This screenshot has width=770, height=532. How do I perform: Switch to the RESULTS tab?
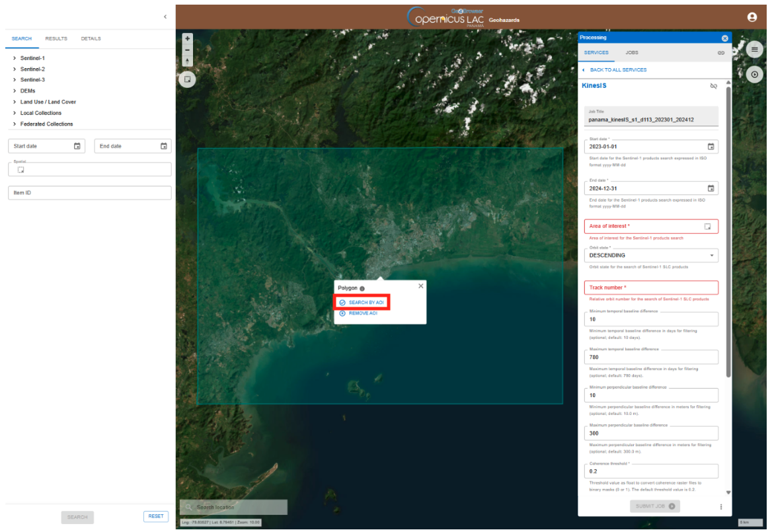tap(56, 38)
